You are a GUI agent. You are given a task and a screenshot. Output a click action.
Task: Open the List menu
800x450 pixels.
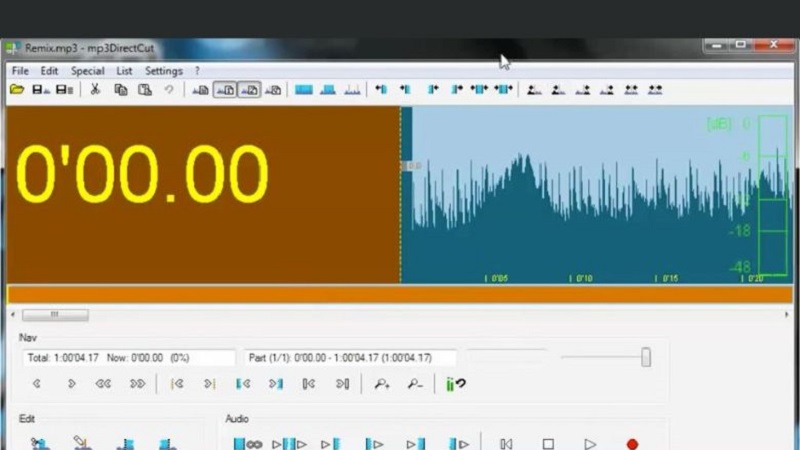(124, 71)
